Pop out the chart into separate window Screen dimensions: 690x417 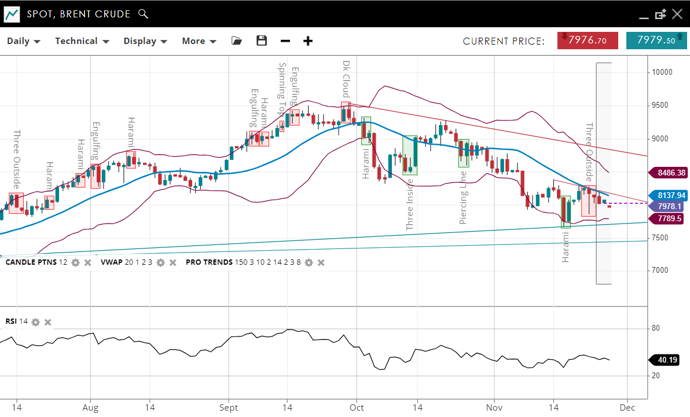662,14
